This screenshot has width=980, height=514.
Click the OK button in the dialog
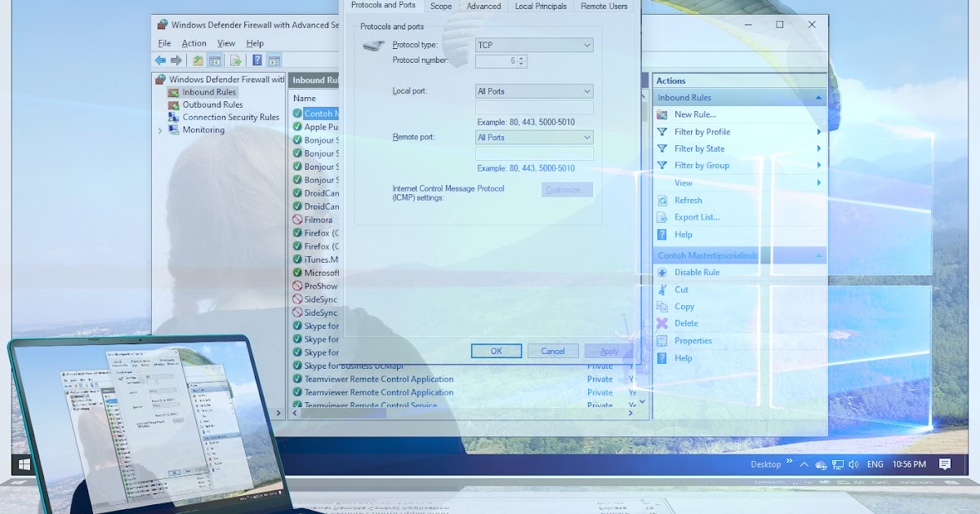tap(496, 351)
